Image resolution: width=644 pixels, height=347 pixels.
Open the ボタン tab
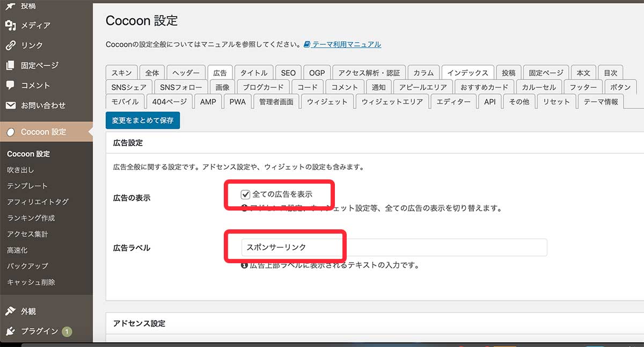620,87
